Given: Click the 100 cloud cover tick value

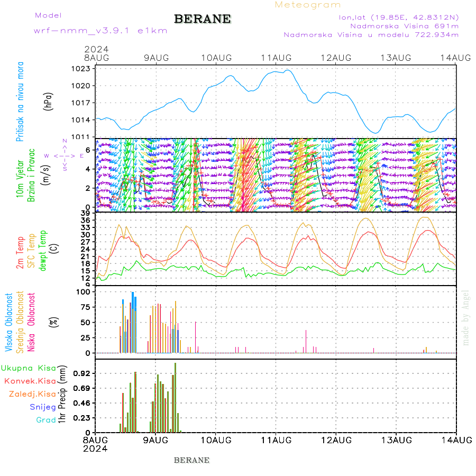Looking at the screenshot, I should pos(83,292).
